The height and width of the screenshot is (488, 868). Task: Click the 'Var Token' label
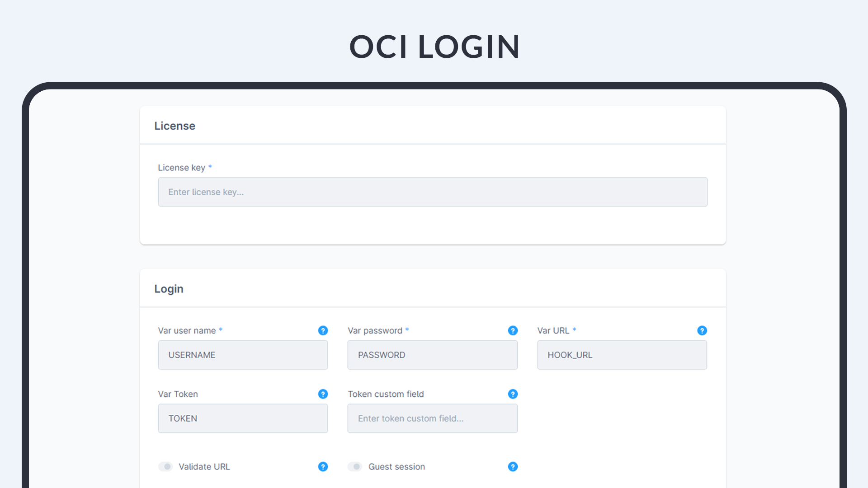point(178,394)
